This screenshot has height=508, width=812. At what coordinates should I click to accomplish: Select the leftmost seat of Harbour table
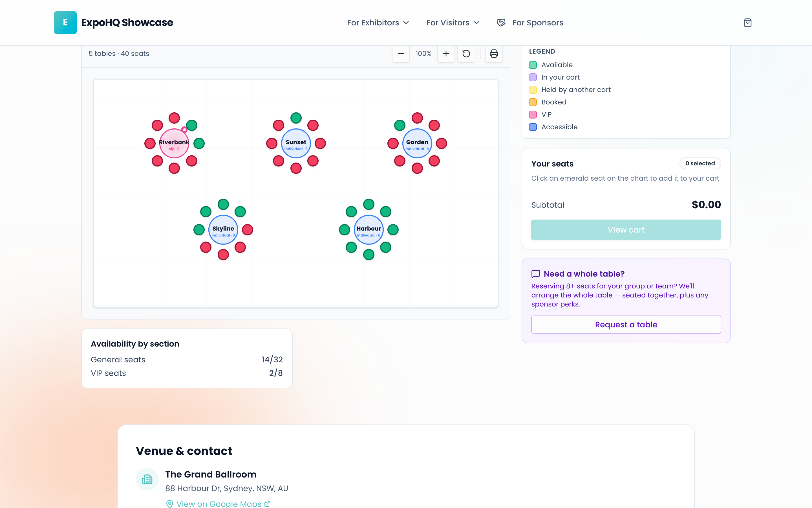point(345,230)
